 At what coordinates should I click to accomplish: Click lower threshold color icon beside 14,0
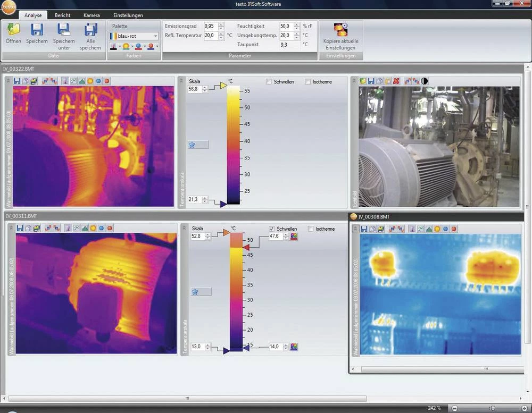point(294,347)
